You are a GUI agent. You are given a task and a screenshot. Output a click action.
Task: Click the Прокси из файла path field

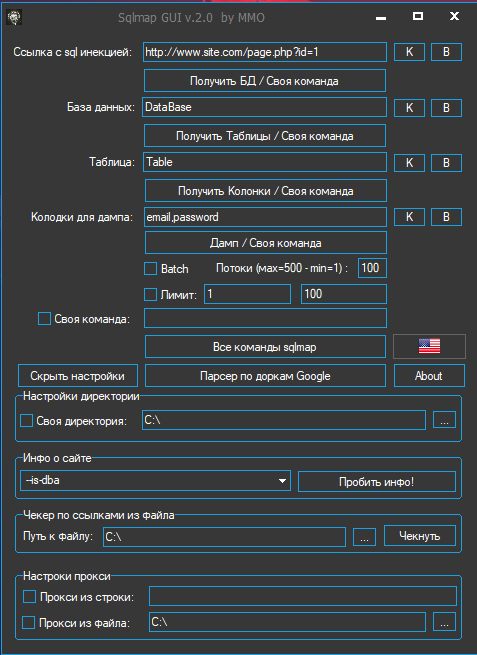click(x=287, y=622)
